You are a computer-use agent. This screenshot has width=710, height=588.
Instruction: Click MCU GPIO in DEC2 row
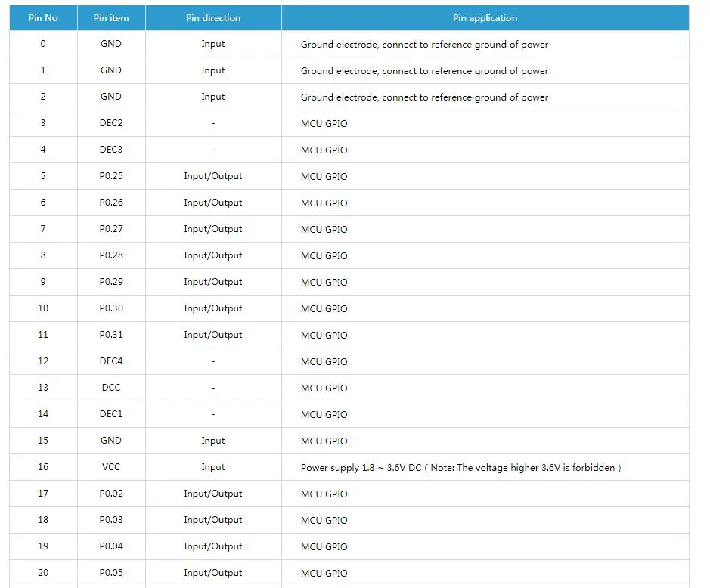[324, 124]
